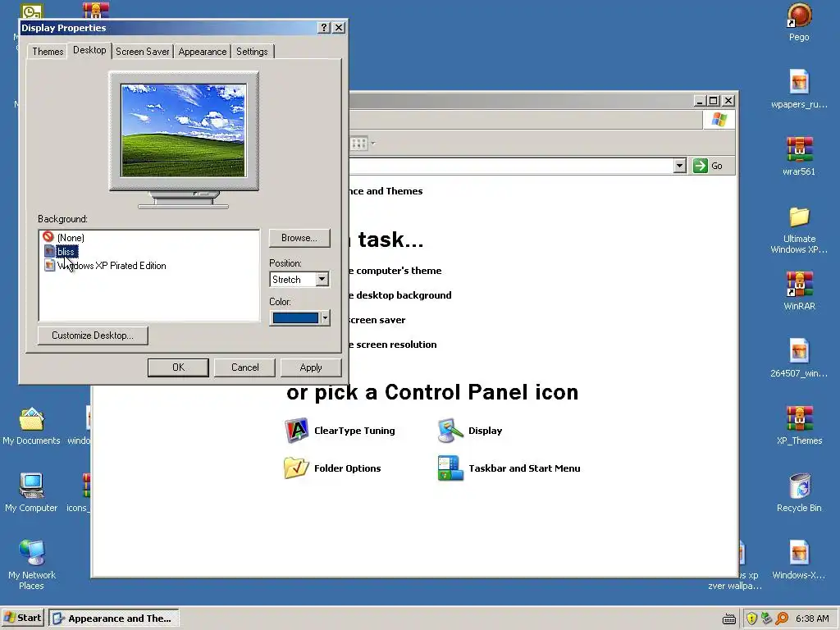Screen dimensions: 840x630
Task: Open the keyboard icon in system tray
Action: click(729, 619)
